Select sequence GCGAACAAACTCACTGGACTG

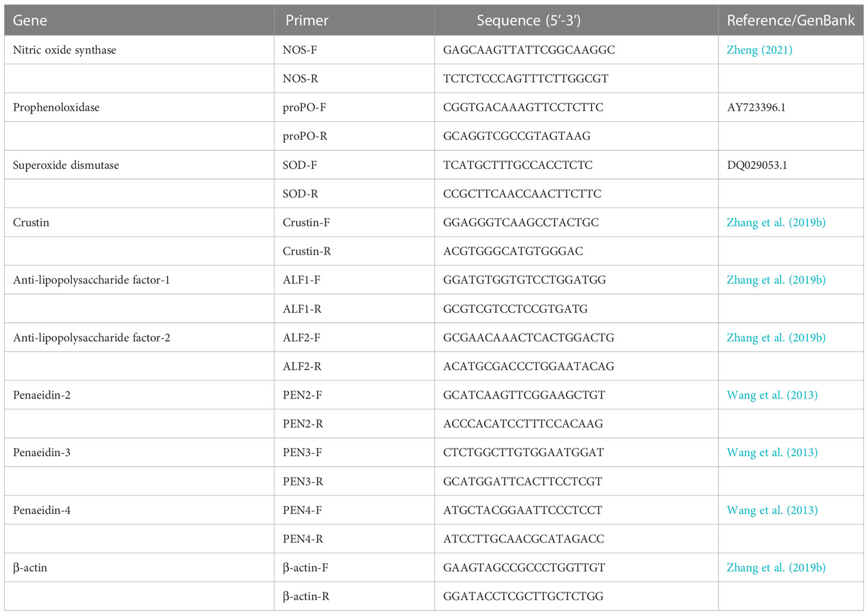click(529, 338)
